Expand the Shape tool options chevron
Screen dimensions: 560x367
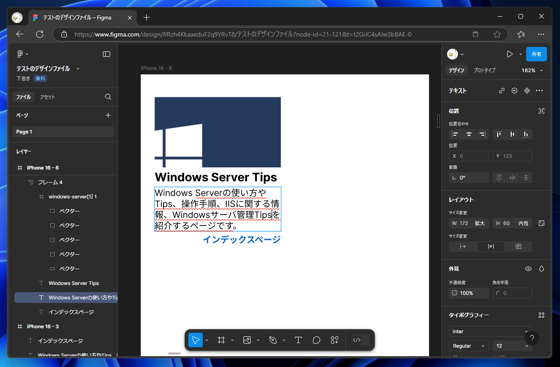pos(258,340)
